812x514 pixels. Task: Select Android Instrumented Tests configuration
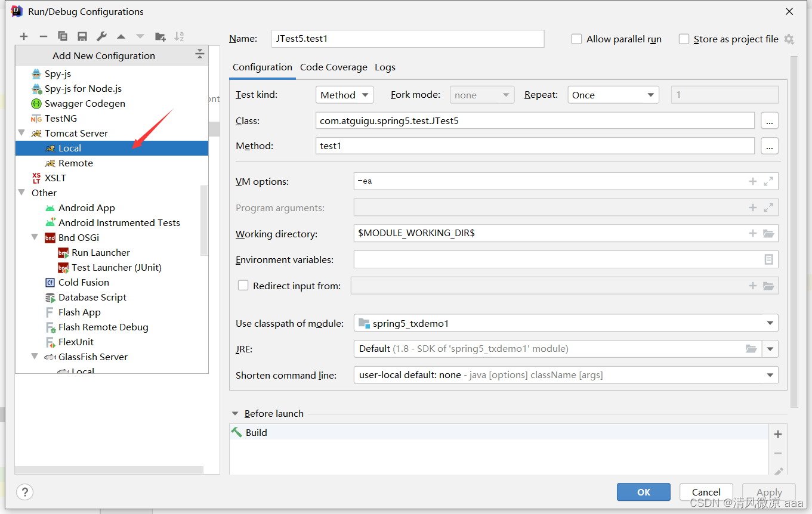tap(112, 223)
